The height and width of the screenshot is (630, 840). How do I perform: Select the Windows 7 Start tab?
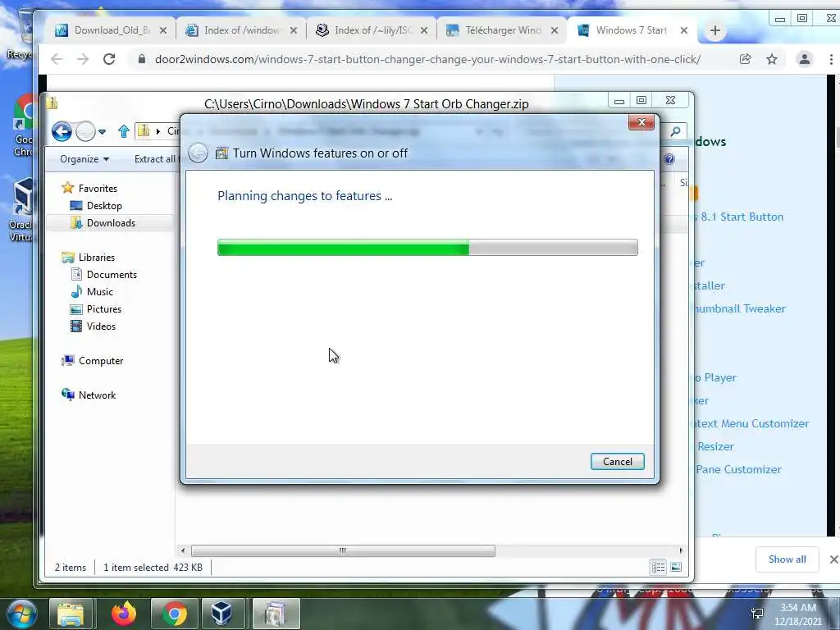(x=632, y=30)
